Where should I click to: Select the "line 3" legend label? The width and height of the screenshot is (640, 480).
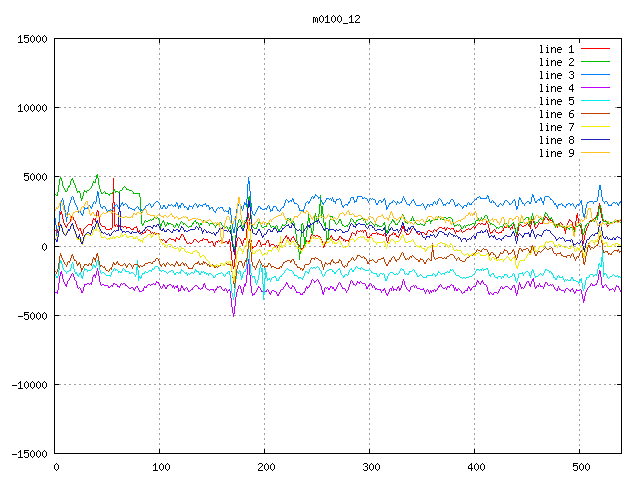point(556,75)
